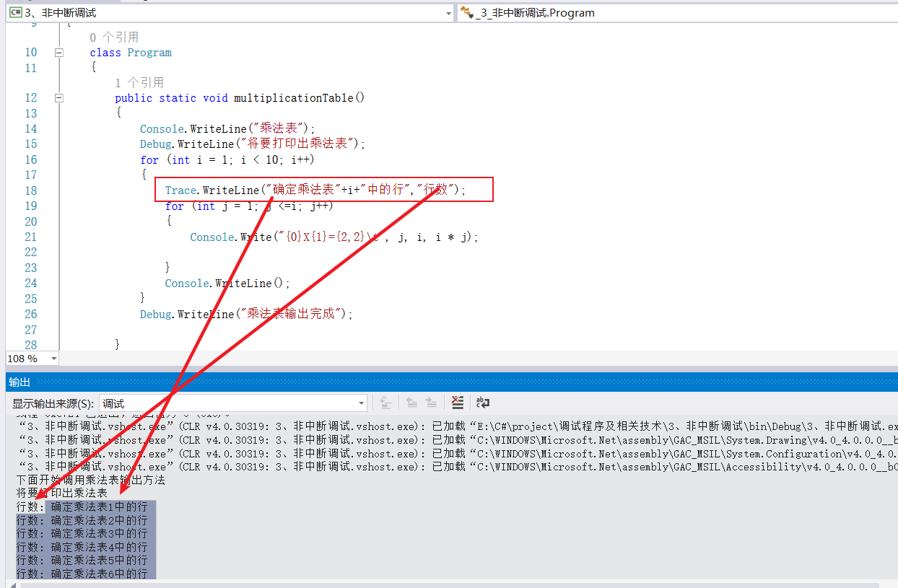Open the class dropdown _3_非中断调试.Program
898x588 pixels.
pyautogui.click(x=677, y=12)
